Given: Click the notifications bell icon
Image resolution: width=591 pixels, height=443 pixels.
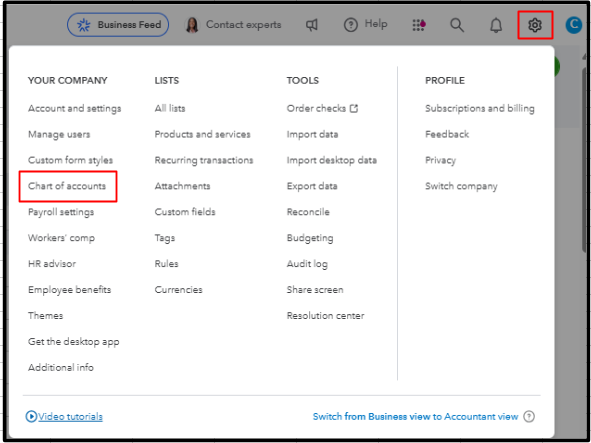Looking at the screenshot, I should tap(496, 25).
